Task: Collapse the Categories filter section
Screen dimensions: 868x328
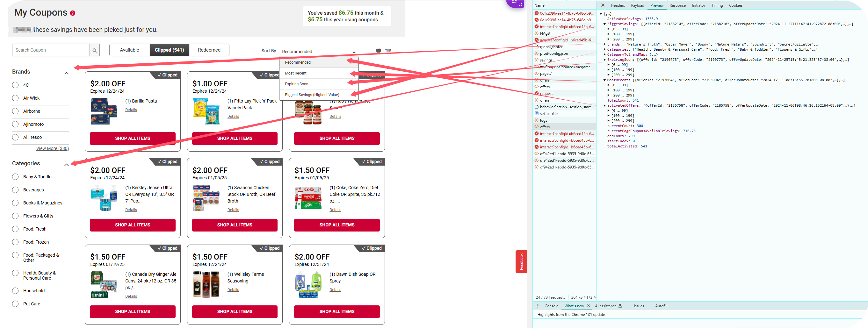Action: tap(66, 165)
